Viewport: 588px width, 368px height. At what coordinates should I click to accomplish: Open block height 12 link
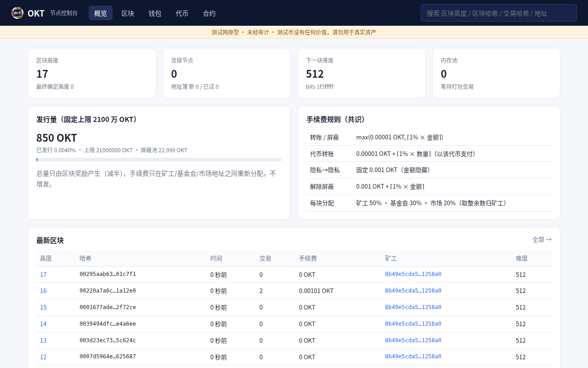pos(43,357)
